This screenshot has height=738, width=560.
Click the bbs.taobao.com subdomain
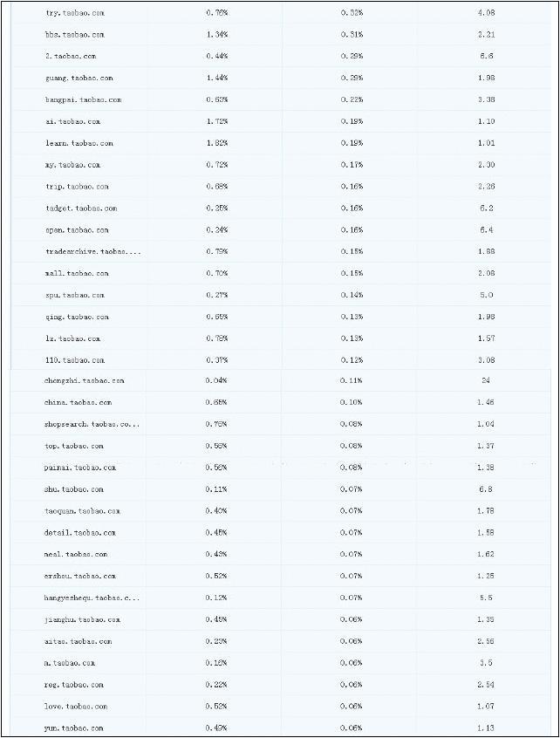pos(75,35)
